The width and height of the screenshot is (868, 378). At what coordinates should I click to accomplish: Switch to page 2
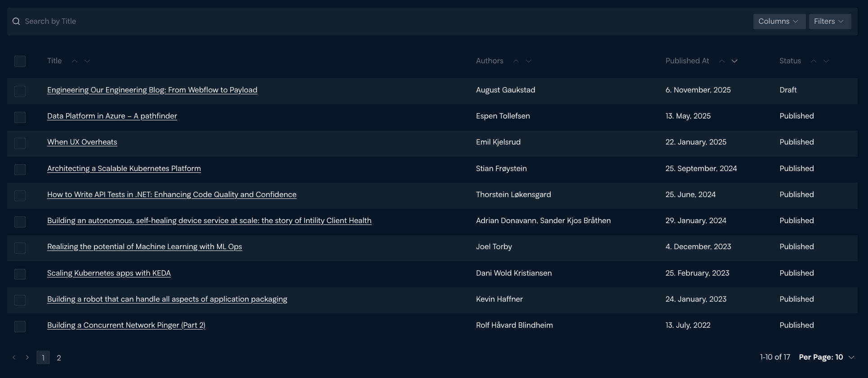58,358
